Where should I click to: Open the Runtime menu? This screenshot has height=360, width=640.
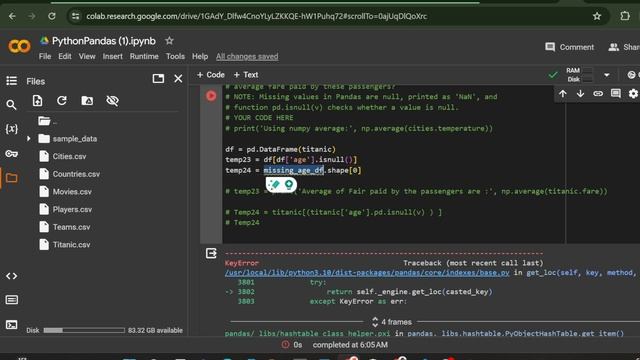[144, 56]
